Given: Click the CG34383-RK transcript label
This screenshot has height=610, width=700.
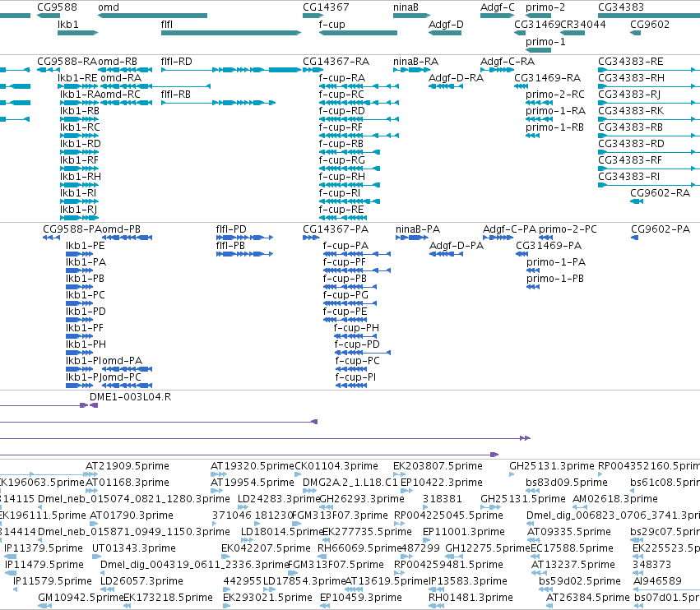Looking at the screenshot, I should (631, 111).
